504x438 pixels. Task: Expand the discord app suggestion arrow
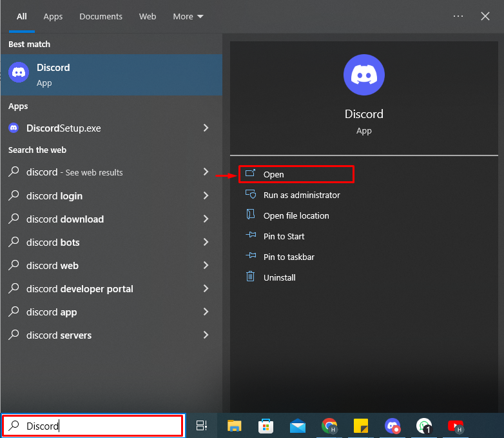coord(206,312)
